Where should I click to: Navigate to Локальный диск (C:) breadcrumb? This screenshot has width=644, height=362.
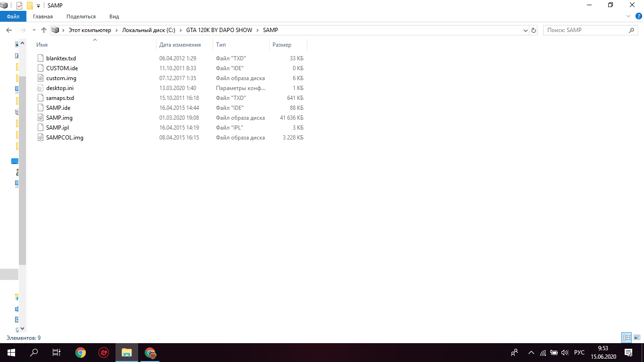149,30
